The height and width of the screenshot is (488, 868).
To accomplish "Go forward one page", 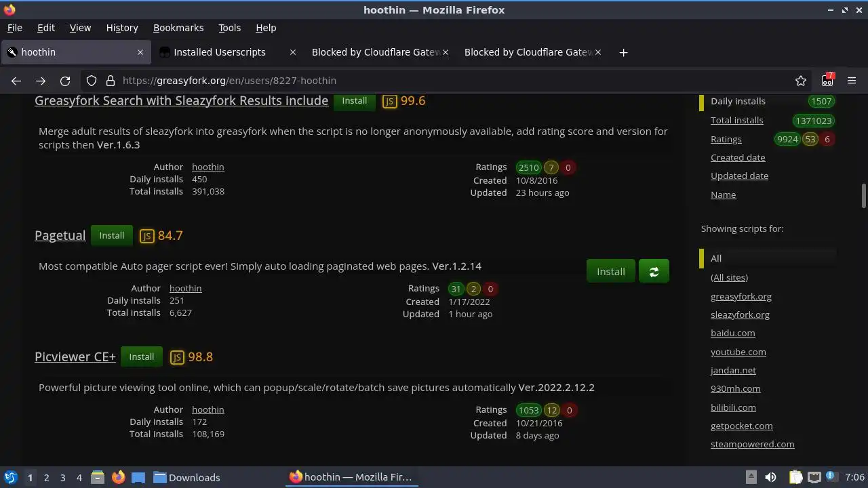I will tap(41, 81).
